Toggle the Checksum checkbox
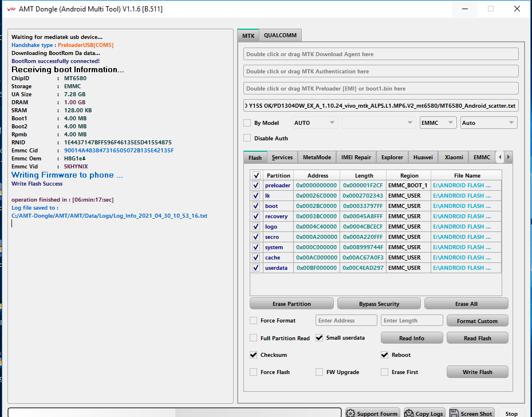 254,355
